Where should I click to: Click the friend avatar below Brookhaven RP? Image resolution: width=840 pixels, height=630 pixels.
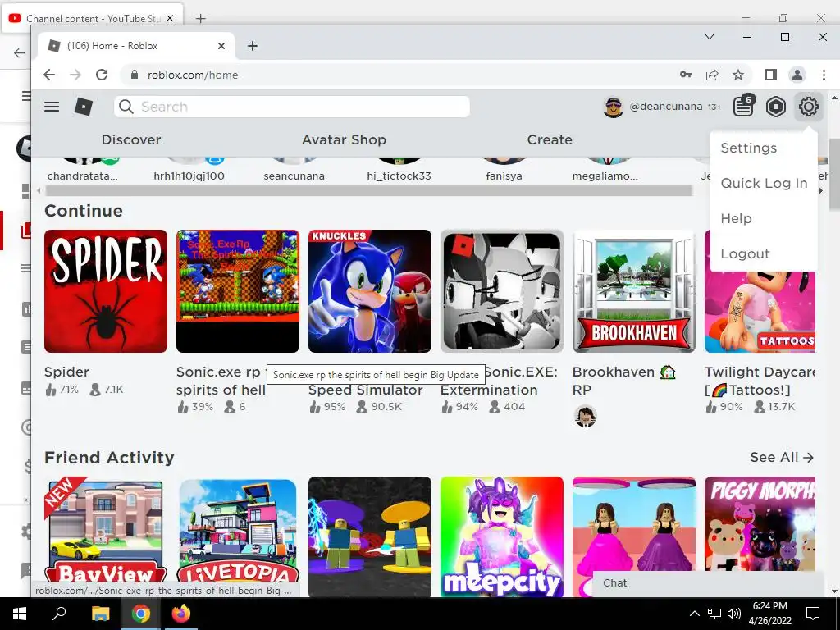point(586,416)
